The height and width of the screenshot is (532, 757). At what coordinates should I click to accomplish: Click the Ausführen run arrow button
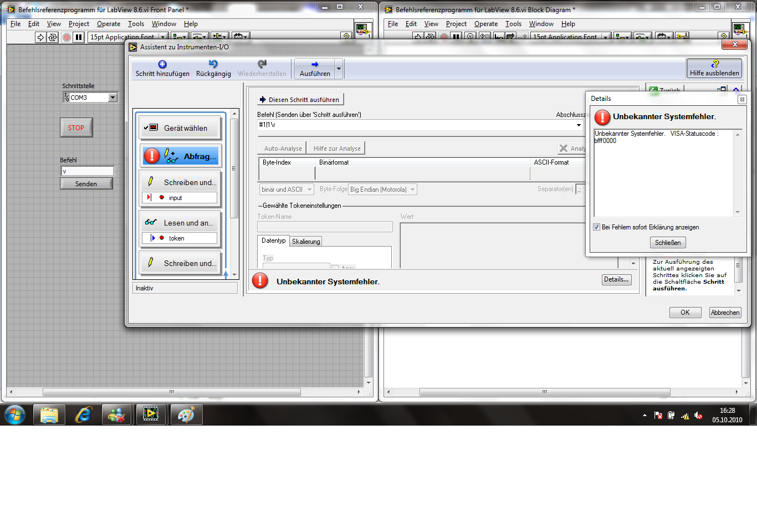pos(315,69)
